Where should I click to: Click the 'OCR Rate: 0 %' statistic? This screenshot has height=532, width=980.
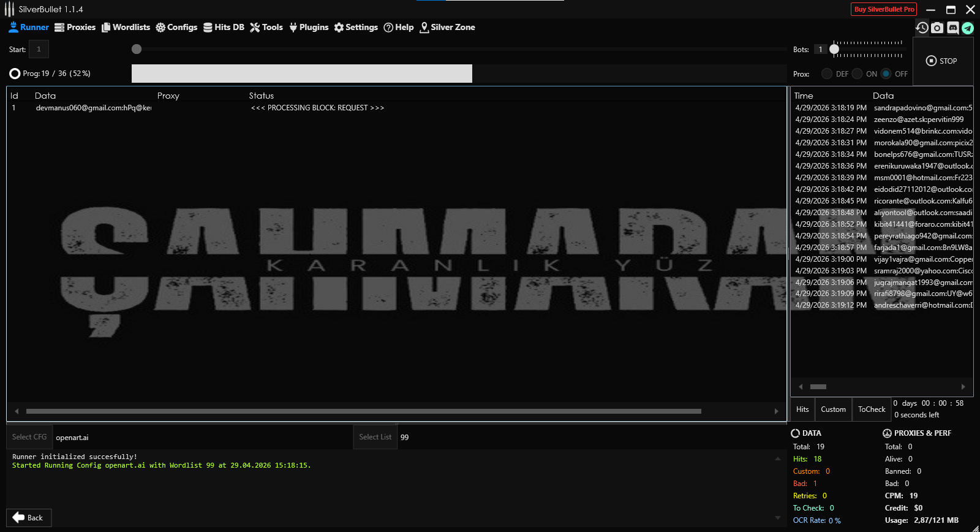point(817,520)
